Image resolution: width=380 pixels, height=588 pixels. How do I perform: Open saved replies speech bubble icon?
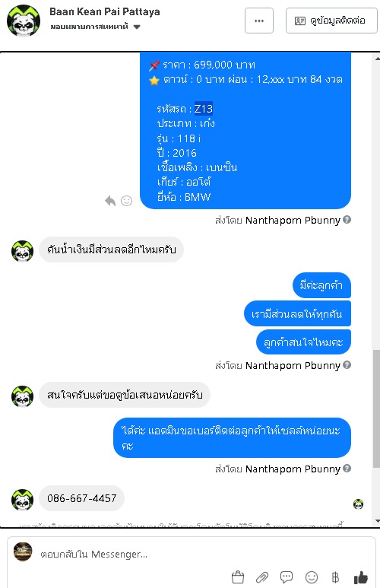point(287,577)
